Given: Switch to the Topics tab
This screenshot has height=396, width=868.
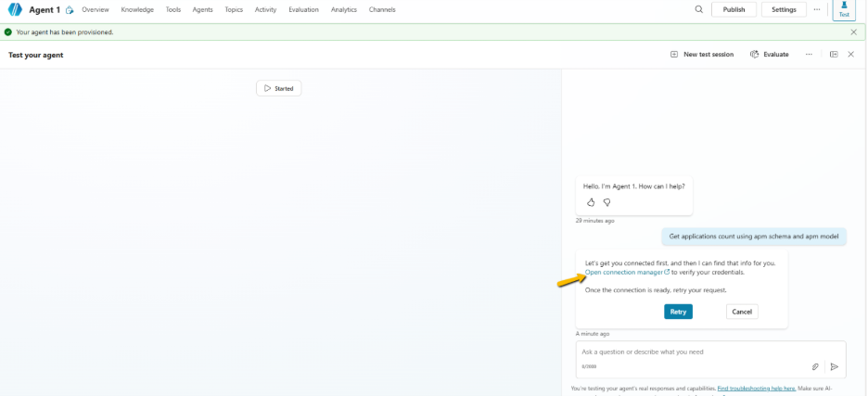Looking at the screenshot, I should (x=234, y=9).
